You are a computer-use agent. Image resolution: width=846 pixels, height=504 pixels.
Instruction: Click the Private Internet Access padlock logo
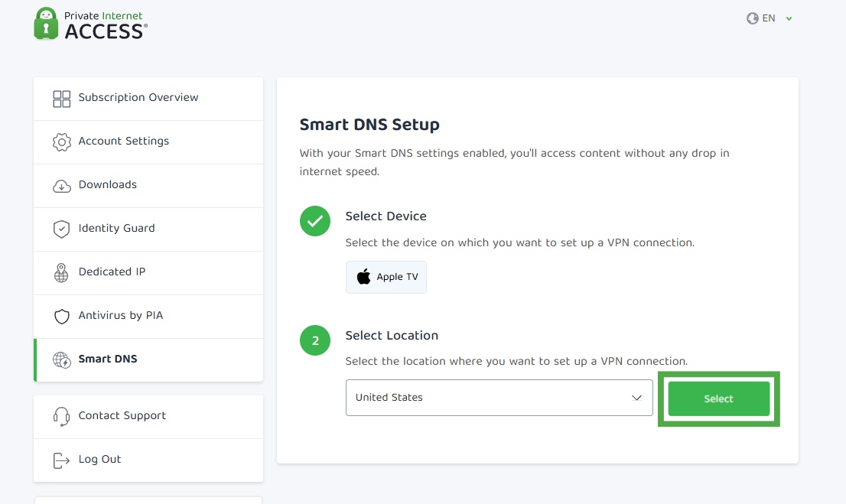[46, 24]
